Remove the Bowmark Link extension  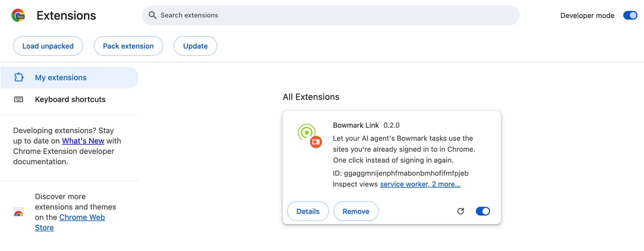pyautogui.click(x=356, y=211)
